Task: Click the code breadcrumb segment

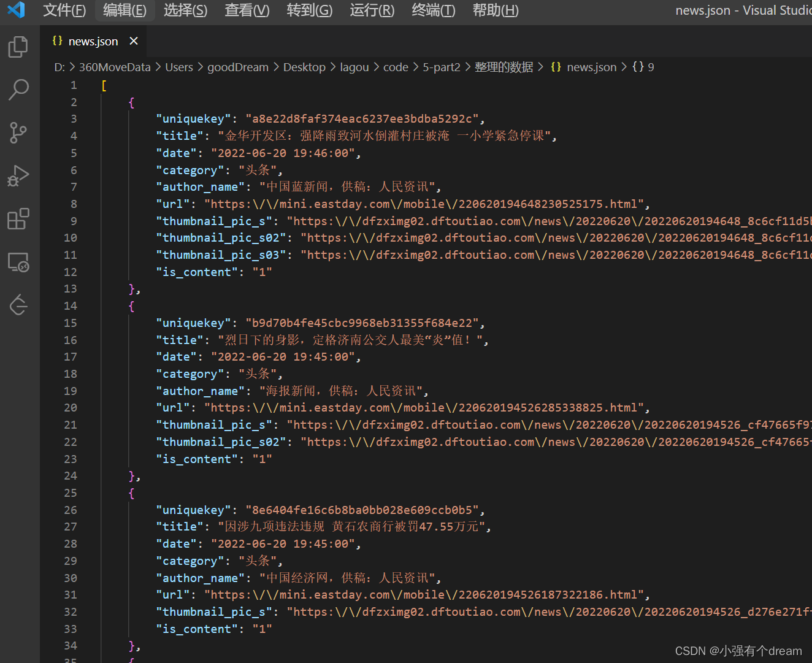Action: (396, 67)
